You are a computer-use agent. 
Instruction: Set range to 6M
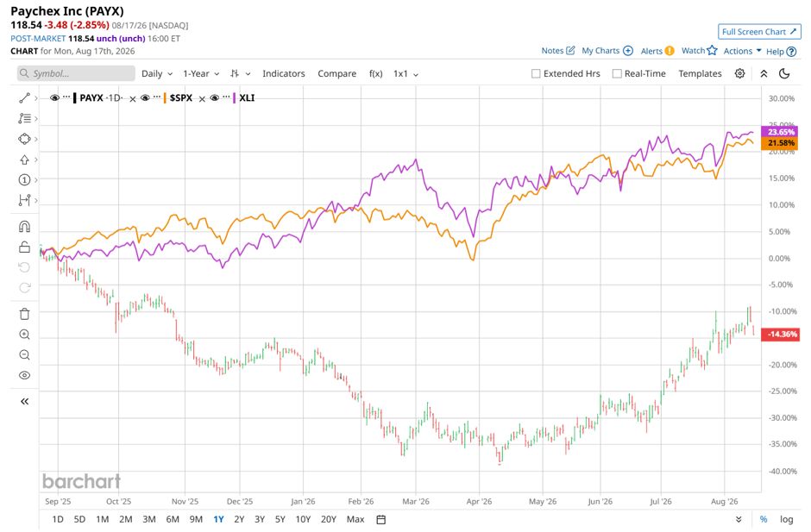(173, 519)
